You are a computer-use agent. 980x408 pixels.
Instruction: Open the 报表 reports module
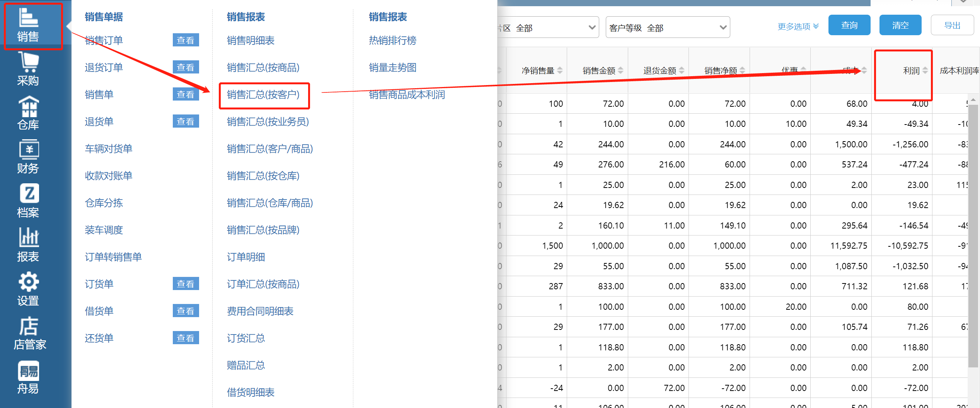(28, 245)
